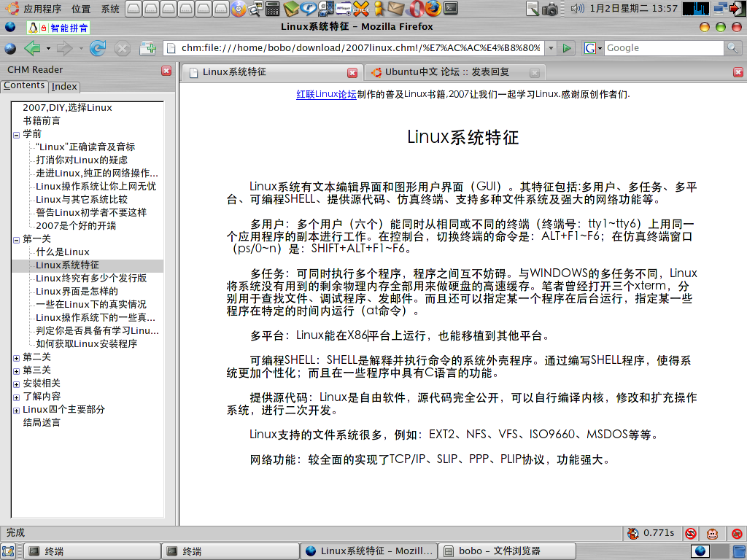Click the volume speaker icon
Viewport: 747px width, 560px height.
pyautogui.click(x=577, y=8)
